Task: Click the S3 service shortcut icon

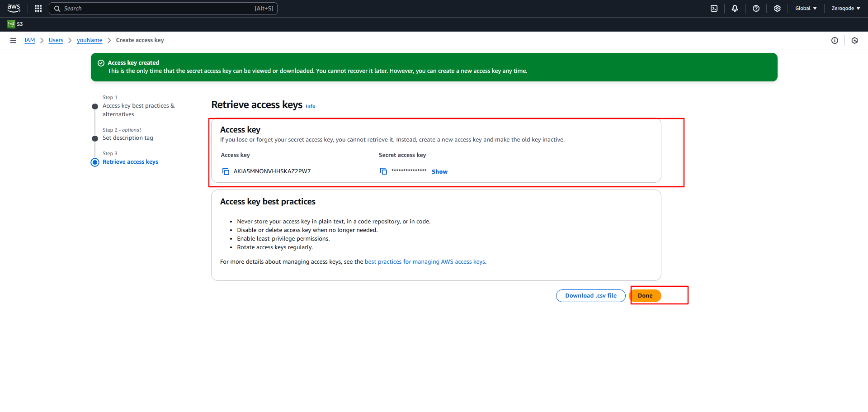Action: click(11, 24)
